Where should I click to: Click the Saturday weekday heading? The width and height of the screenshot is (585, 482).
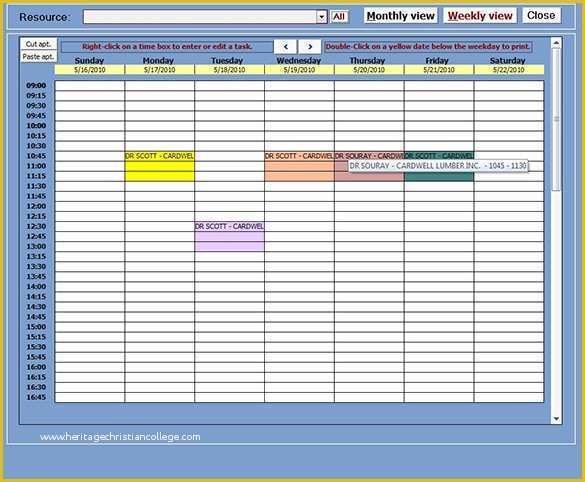(507, 60)
